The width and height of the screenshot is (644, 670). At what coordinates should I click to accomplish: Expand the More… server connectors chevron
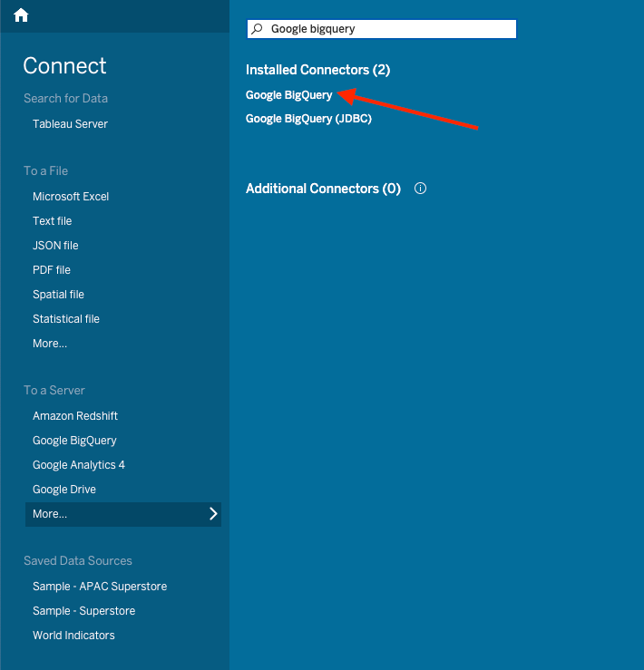[213, 514]
